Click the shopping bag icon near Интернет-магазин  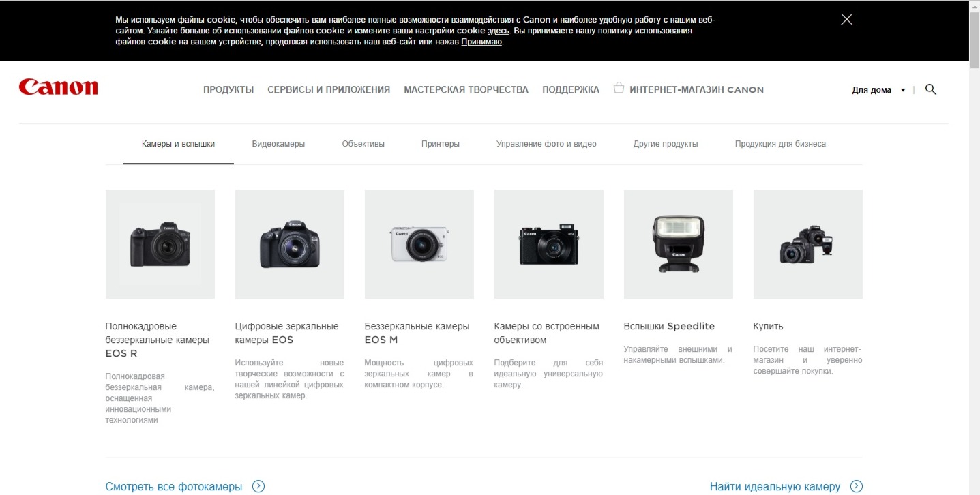619,88
